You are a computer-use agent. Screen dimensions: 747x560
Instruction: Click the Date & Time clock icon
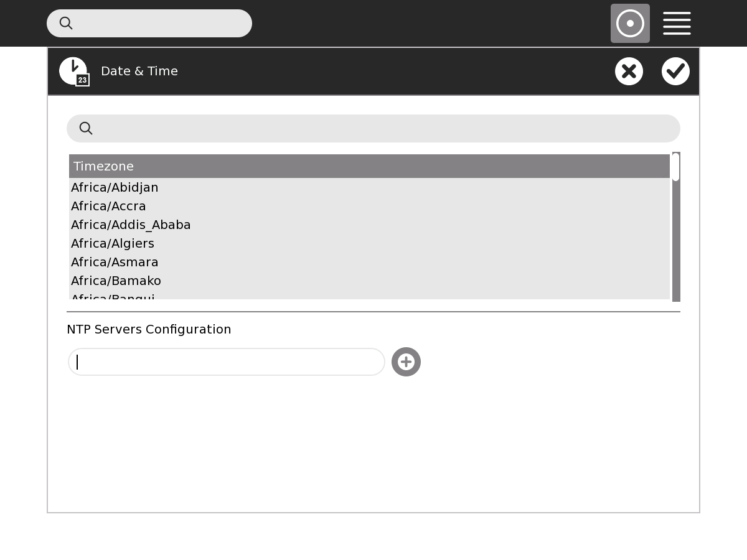coord(73,71)
